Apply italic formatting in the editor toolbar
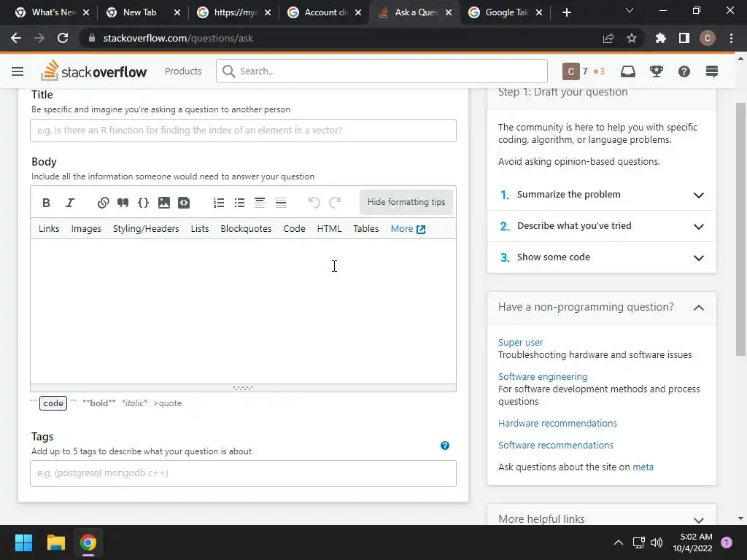The height and width of the screenshot is (560, 747). coord(69,203)
